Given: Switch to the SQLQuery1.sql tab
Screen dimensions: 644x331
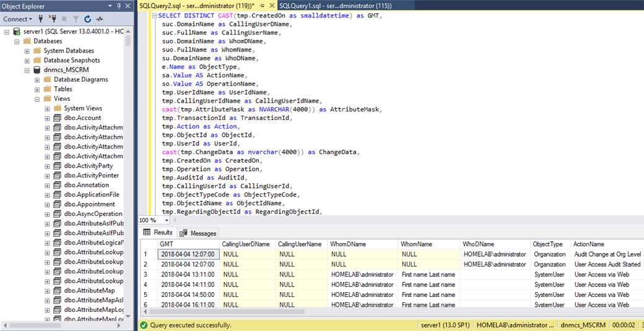Looking at the screenshot, I should tap(335, 6).
